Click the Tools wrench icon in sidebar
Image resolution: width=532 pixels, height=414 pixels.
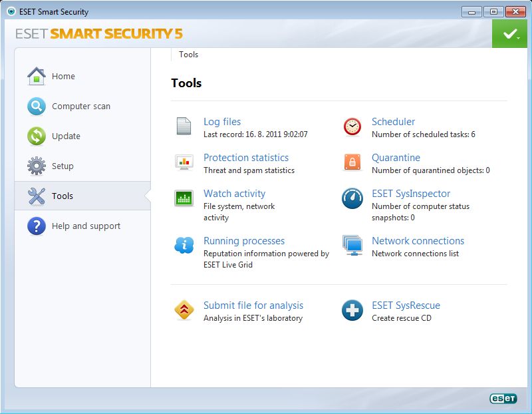click(37, 196)
